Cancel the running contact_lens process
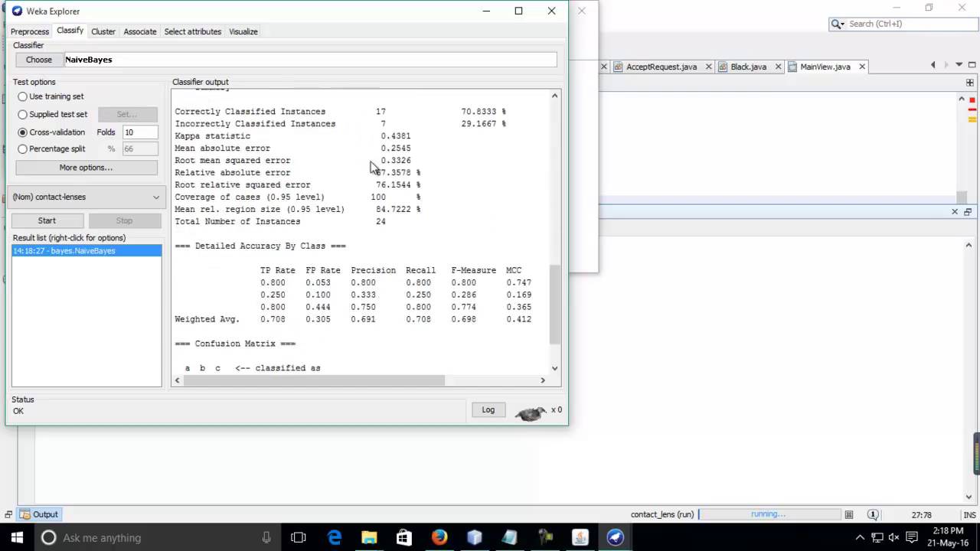The width and height of the screenshot is (980, 551). [x=848, y=514]
